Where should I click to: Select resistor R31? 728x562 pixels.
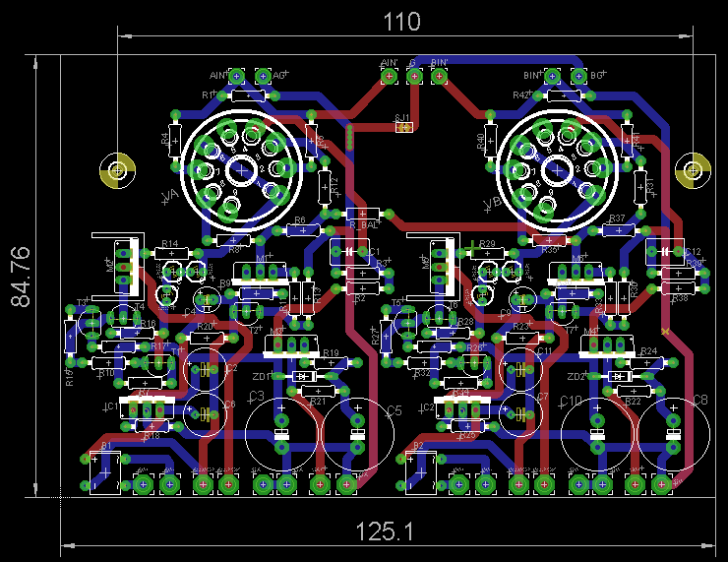[x=640, y=187]
